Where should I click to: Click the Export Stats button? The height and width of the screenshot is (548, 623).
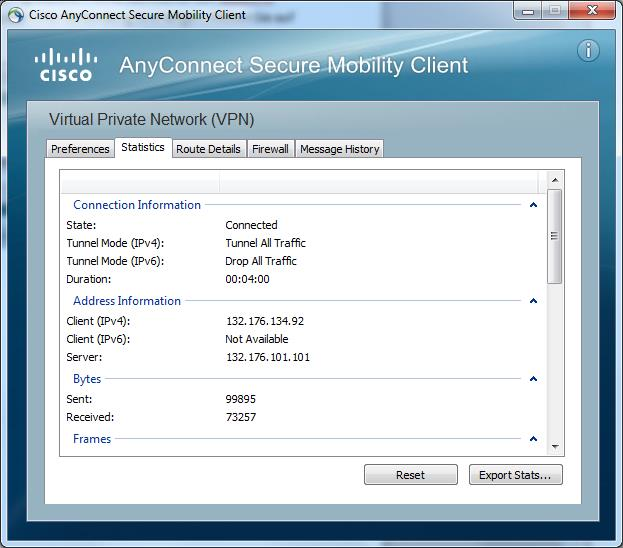[x=515, y=475]
